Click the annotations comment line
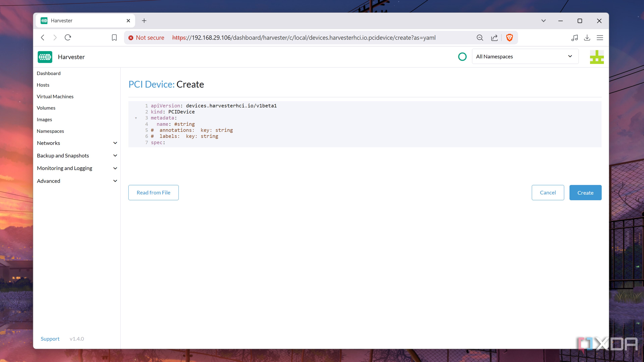The width and height of the screenshot is (644, 362). pos(192,130)
